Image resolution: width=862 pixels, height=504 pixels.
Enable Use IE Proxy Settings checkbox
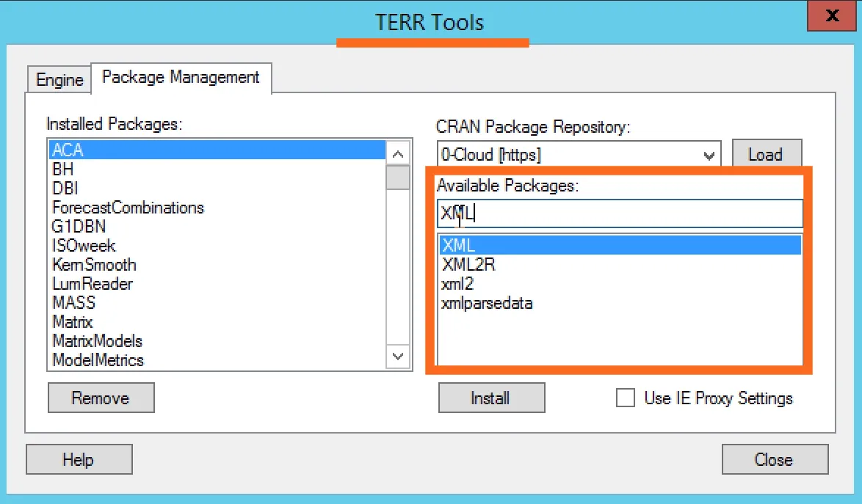pos(625,398)
